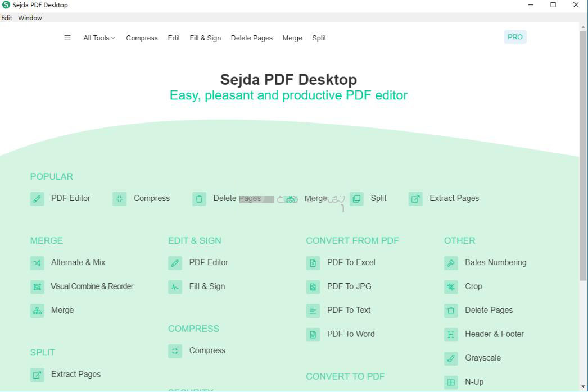Viewport: 588px width, 392px height.
Task: Click the Grayscale brush icon
Action: click(451, 358)
